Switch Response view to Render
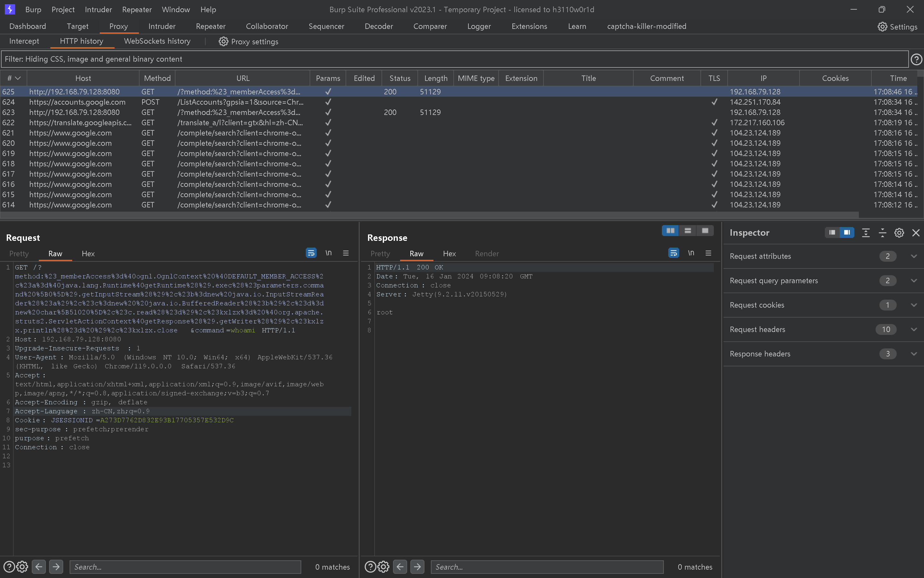 click(x=487, y=253)
